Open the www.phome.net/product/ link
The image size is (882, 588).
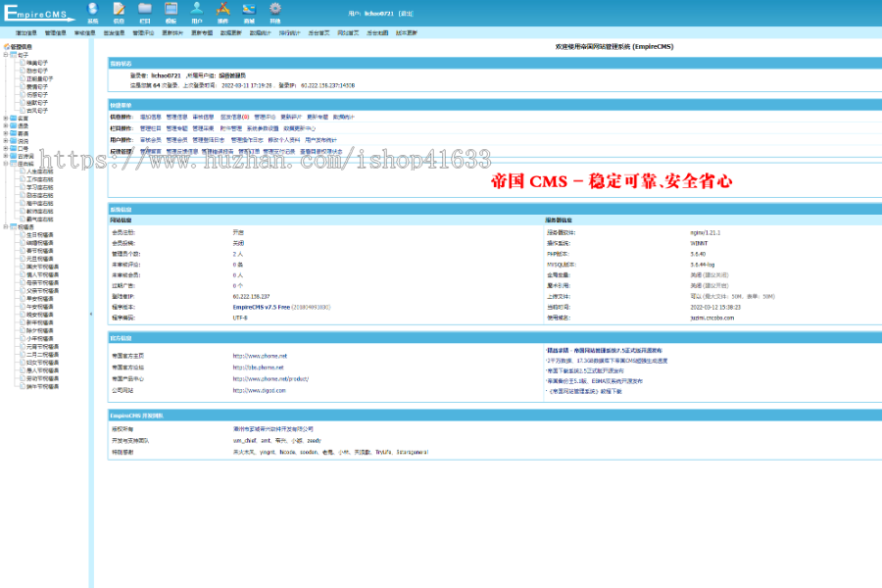point(270,379)
